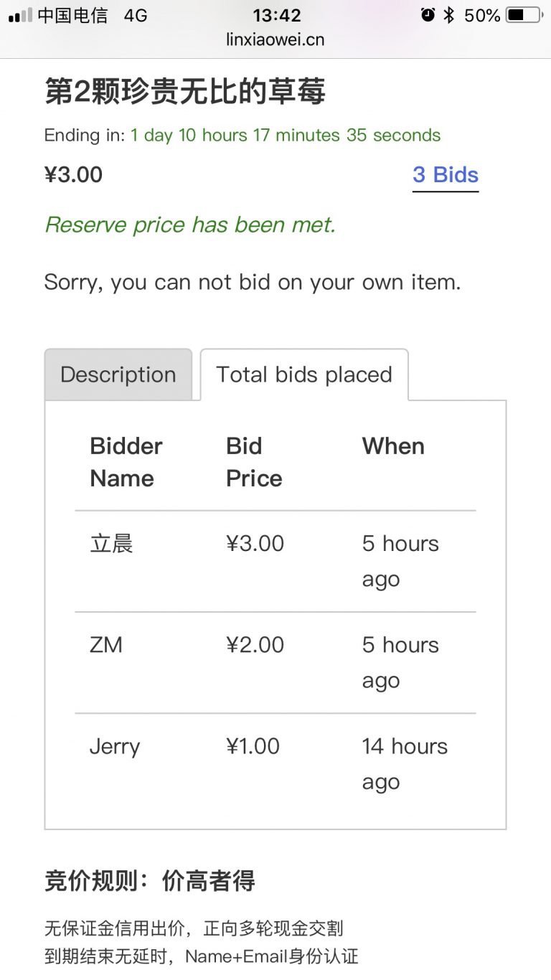Tap the 14 hours ago timestamp

click(405, 763)
